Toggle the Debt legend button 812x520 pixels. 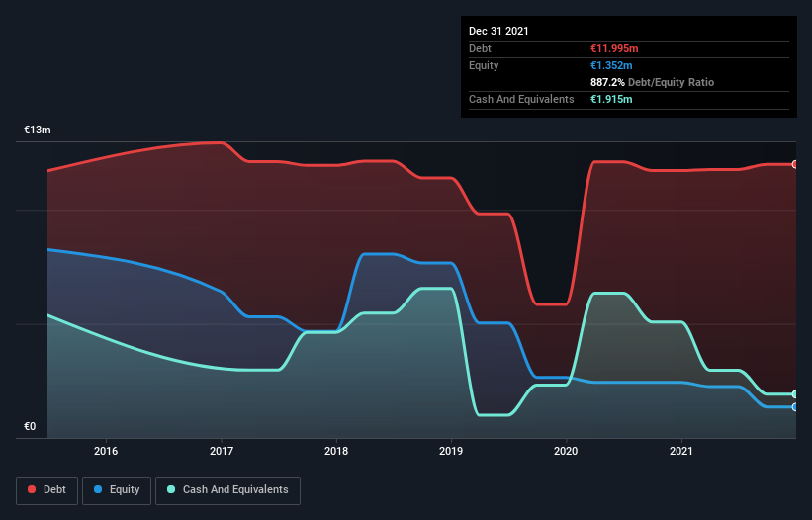pyautogui.click(x=47, y=490)
